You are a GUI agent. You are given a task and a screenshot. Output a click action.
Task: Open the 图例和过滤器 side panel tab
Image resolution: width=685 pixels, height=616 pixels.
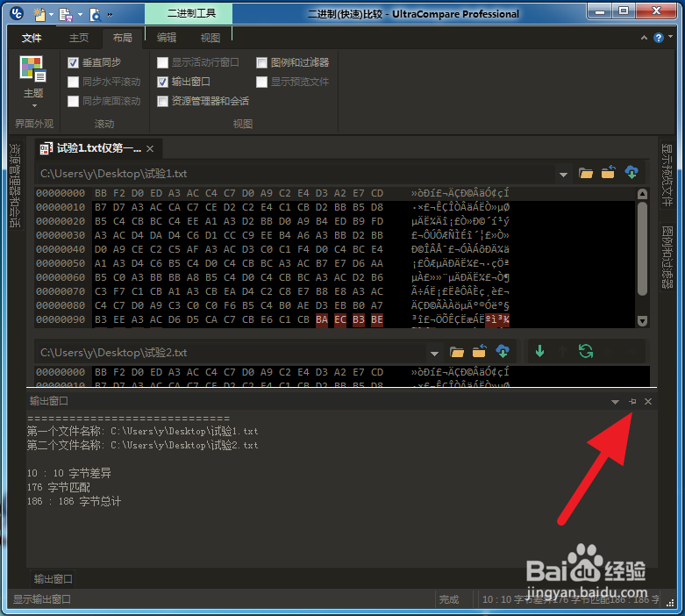[x=667, y=257]
